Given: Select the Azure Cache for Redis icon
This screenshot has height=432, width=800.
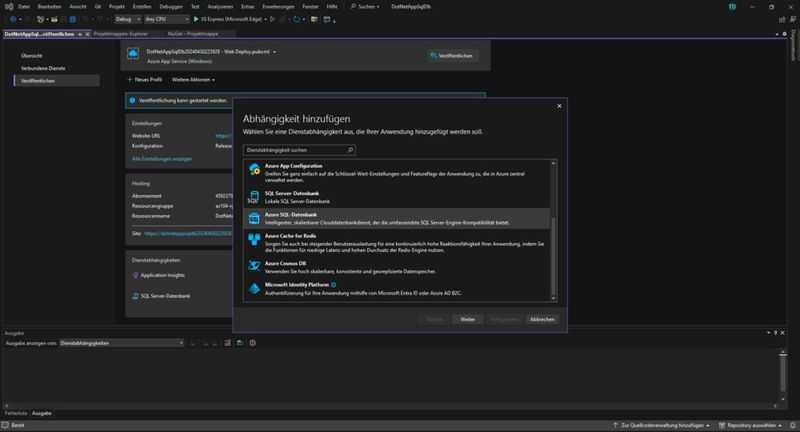Looking at the screenshot, I should [x=254, y=239].
